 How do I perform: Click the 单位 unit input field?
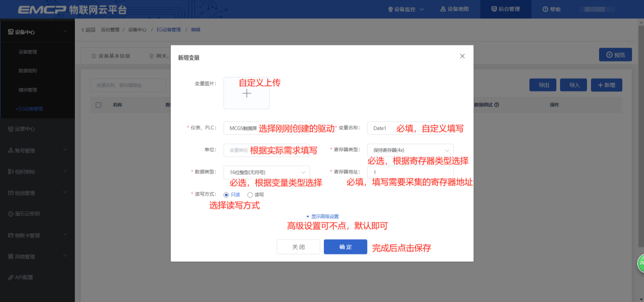[x=267, y=150]
